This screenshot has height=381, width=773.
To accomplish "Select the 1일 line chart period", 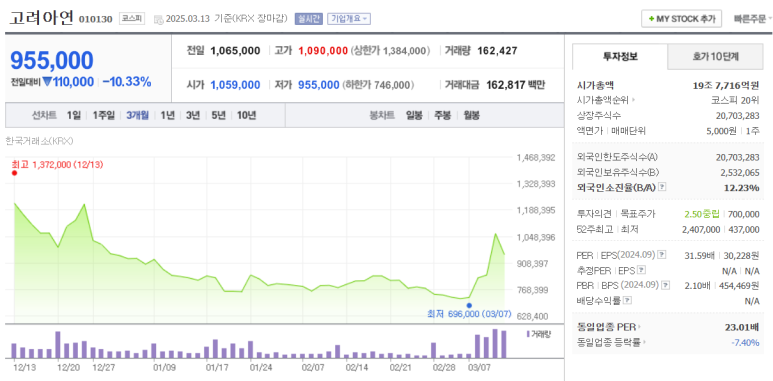I will [74, 115].
